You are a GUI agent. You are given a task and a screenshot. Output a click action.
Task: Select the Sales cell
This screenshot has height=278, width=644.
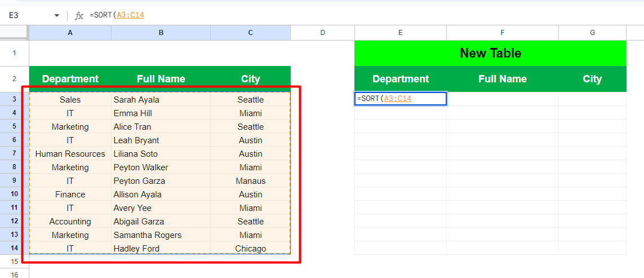(70, 99)
